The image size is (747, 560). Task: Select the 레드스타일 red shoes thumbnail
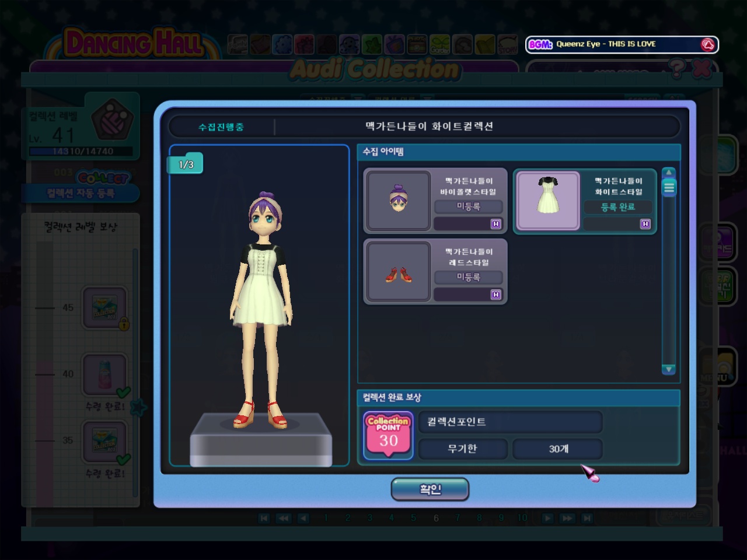(399, 272)
